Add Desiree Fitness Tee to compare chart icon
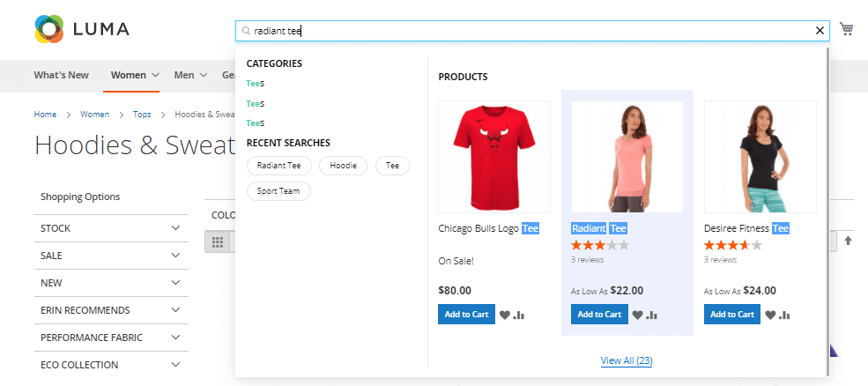 784,315
